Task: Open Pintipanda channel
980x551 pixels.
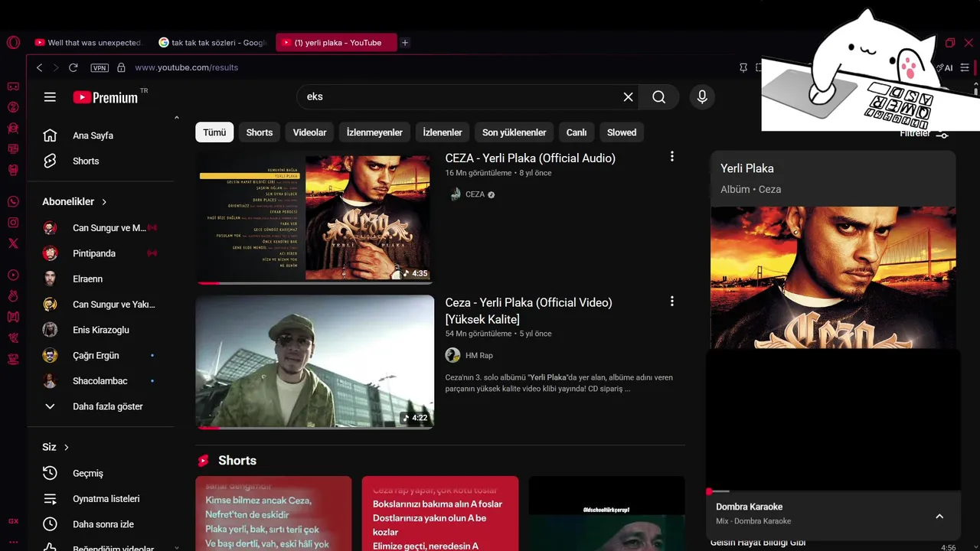Action: point(100,253)
